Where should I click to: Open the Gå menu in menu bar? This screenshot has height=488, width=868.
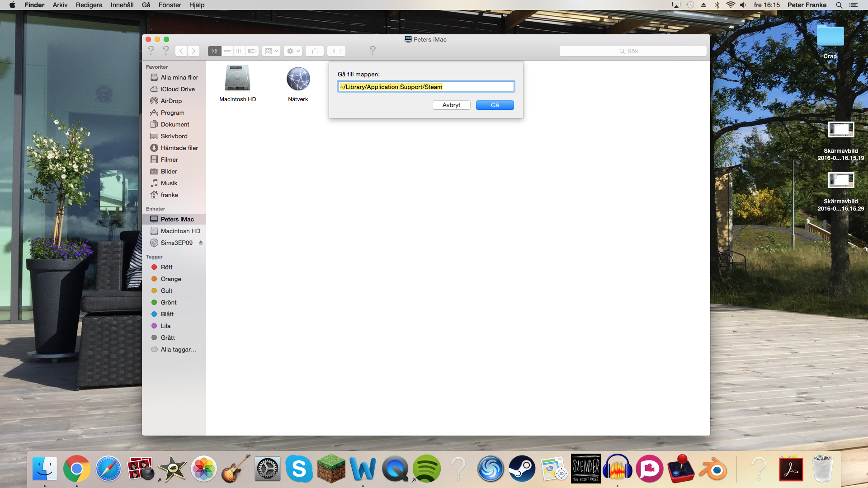click(146, 5)
